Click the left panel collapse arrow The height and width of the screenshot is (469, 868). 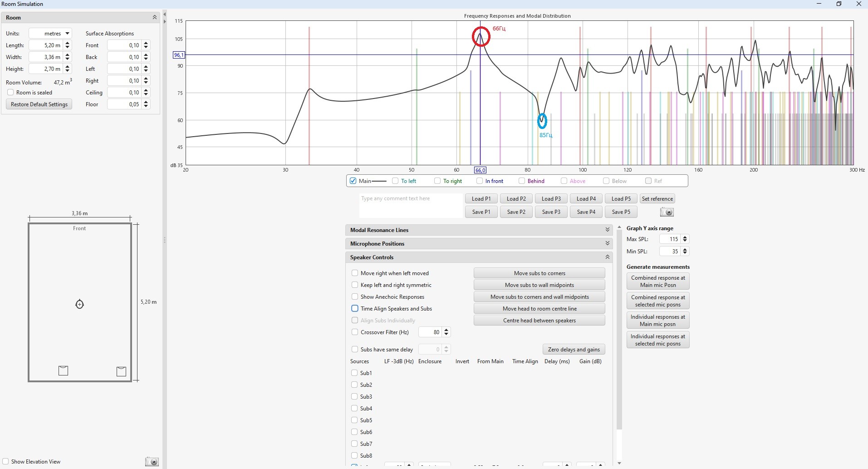click(164, 15)
